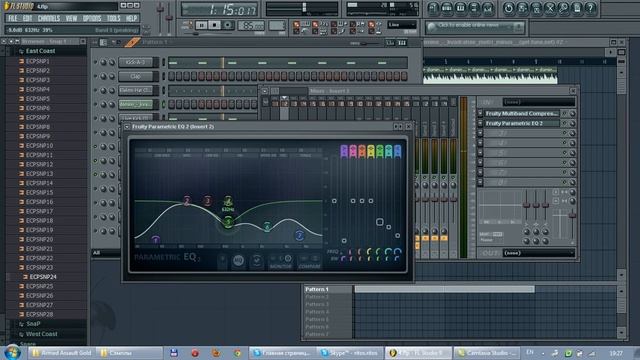The width and height of the screenshot is (640, 360).
Task: Click EQ band 6 teal node on curve
Action: point(267,226)
